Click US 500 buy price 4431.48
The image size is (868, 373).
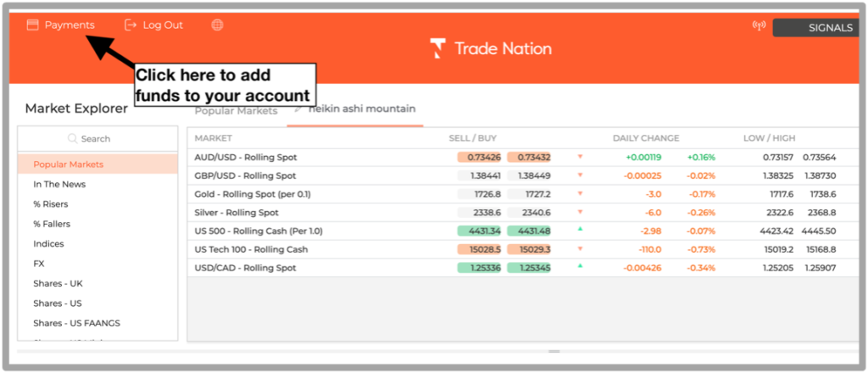pos(529,231)
